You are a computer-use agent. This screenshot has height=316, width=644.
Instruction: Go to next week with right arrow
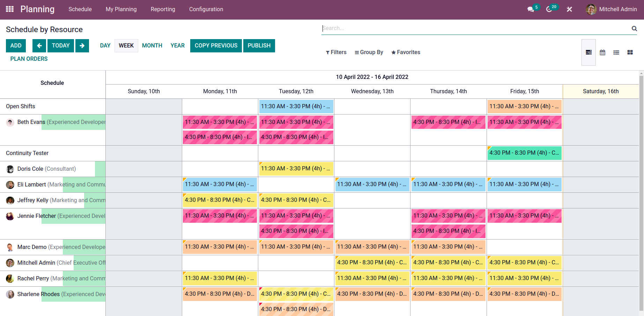[x=82, y=45]
